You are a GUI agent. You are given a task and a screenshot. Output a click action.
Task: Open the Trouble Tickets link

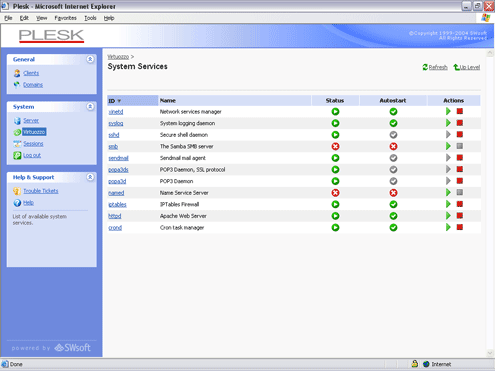pyautogui.click(x=41, y=191)
